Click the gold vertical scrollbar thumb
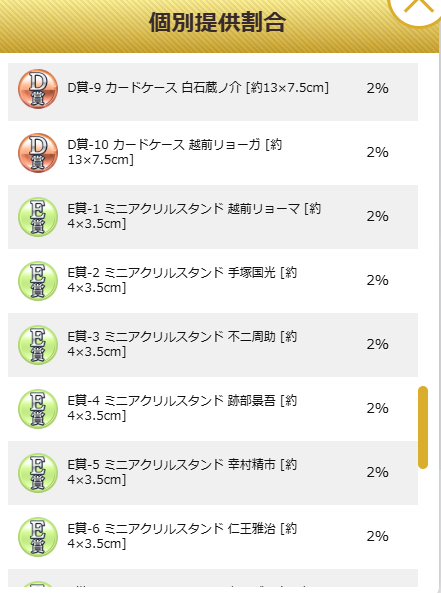Image resolution: width=441 pixels, height=593 pixels. tap(423, 427)
